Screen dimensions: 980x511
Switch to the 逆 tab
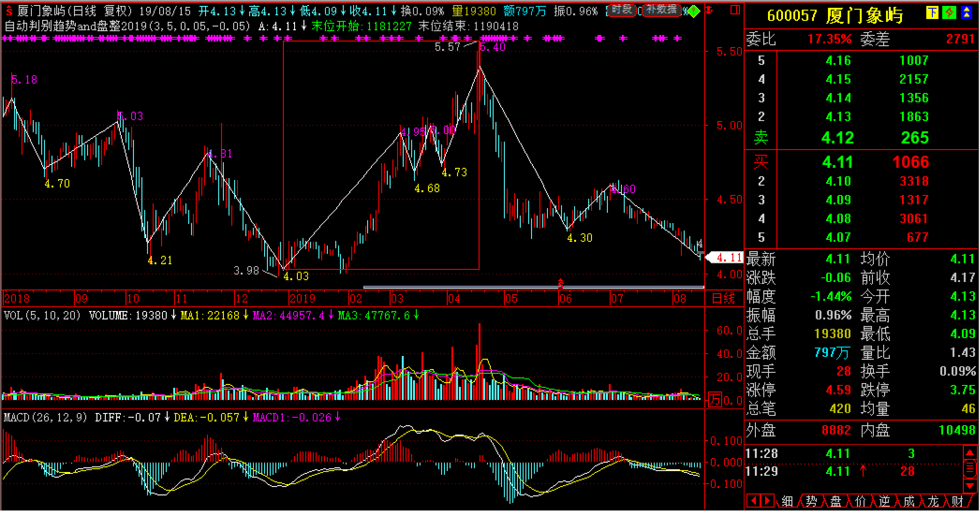coord(884,501)
